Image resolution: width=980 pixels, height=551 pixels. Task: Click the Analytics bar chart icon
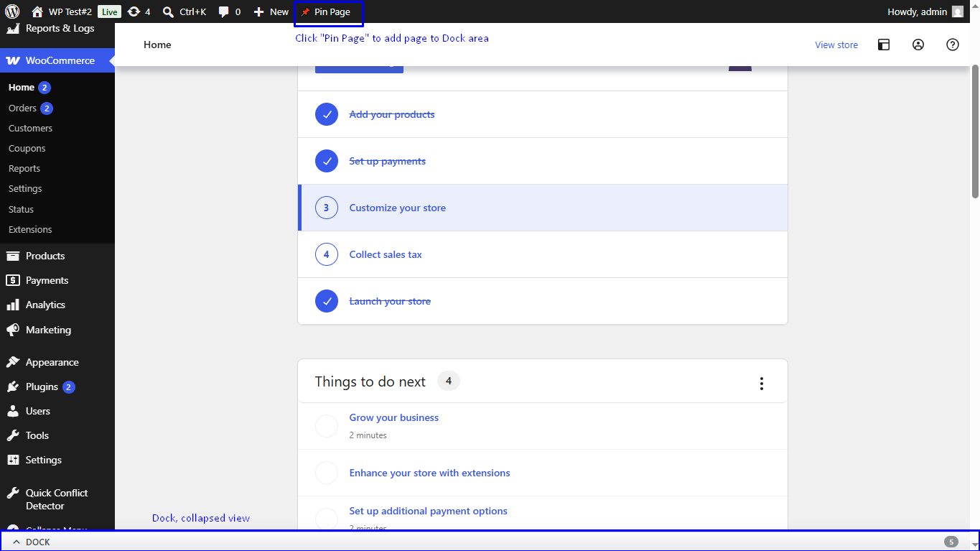coord(12,305)
